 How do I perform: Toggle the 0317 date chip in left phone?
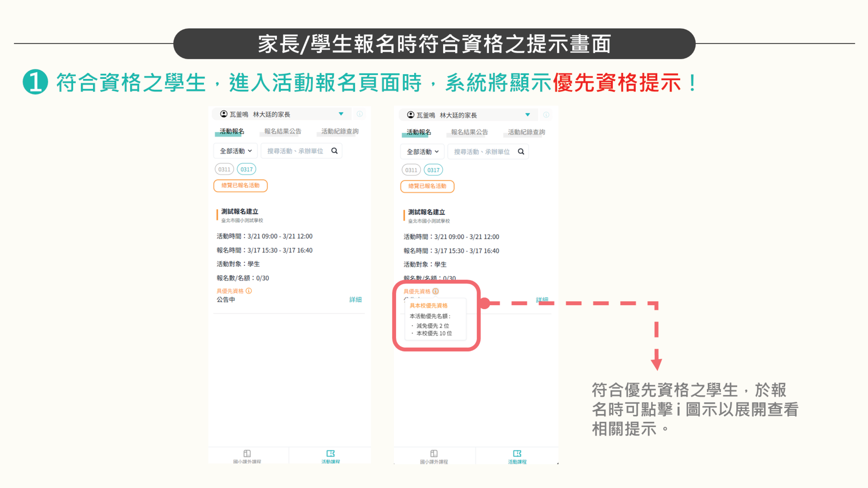[x=246, y=169]
